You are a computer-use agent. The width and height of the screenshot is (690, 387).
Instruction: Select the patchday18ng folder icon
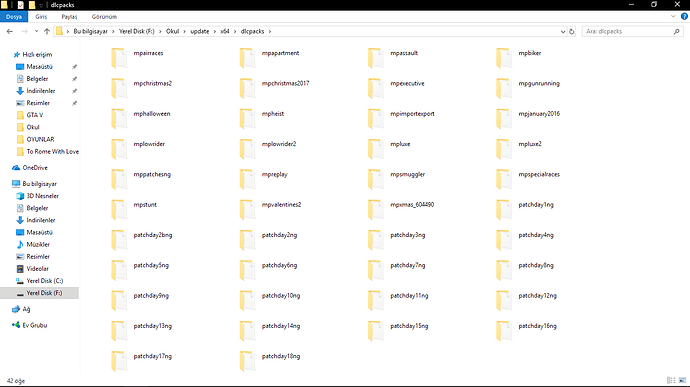(x=247, y=361)
